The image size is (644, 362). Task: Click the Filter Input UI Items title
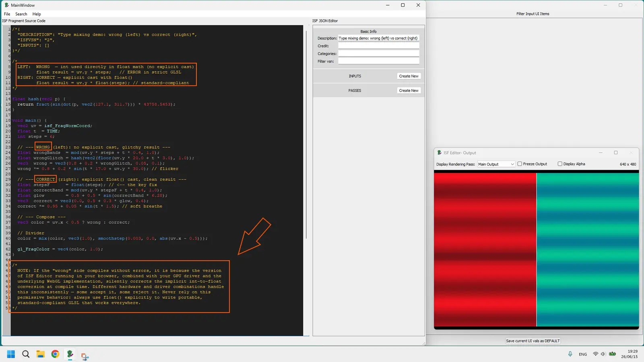tap(533, 14)
